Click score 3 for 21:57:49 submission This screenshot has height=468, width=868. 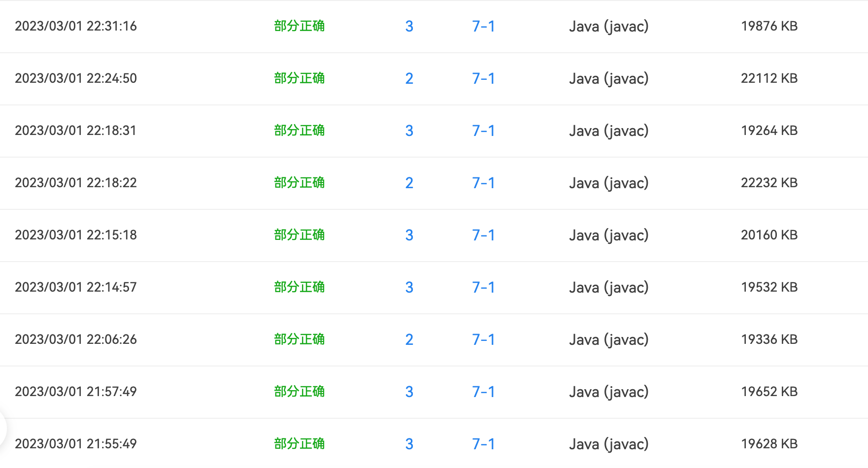409,392
